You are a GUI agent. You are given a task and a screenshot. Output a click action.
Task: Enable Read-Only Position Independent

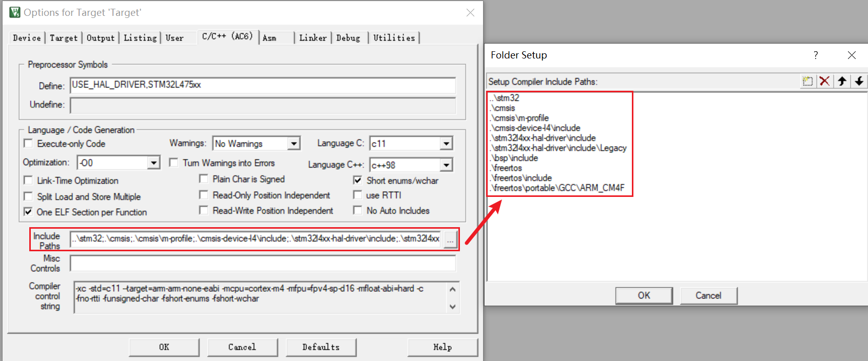click(204, 195)
